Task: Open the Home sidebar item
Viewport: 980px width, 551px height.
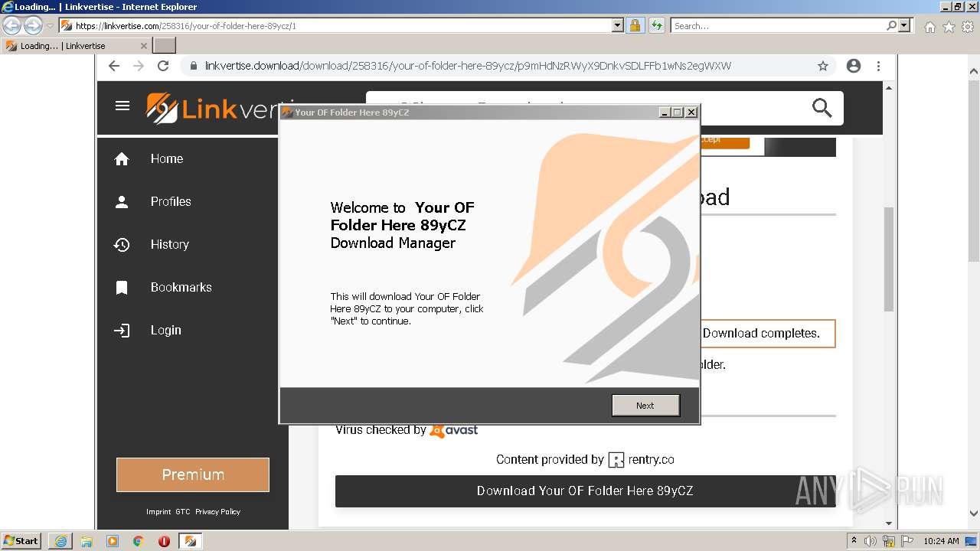Action: click(167, 159)
